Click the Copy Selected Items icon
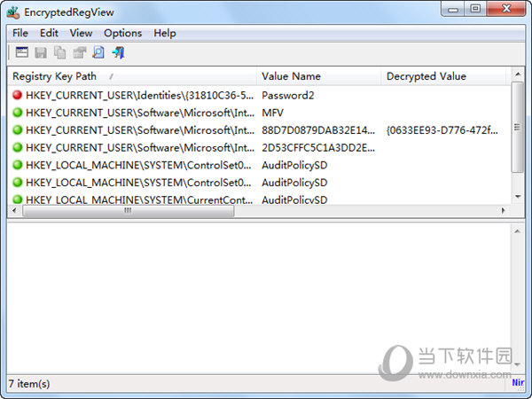 pos(60,52)
